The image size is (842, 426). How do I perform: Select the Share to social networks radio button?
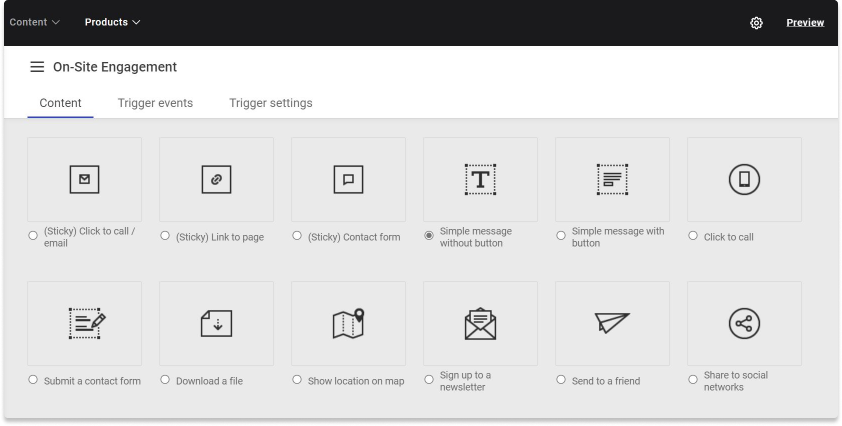coord(693,379)
